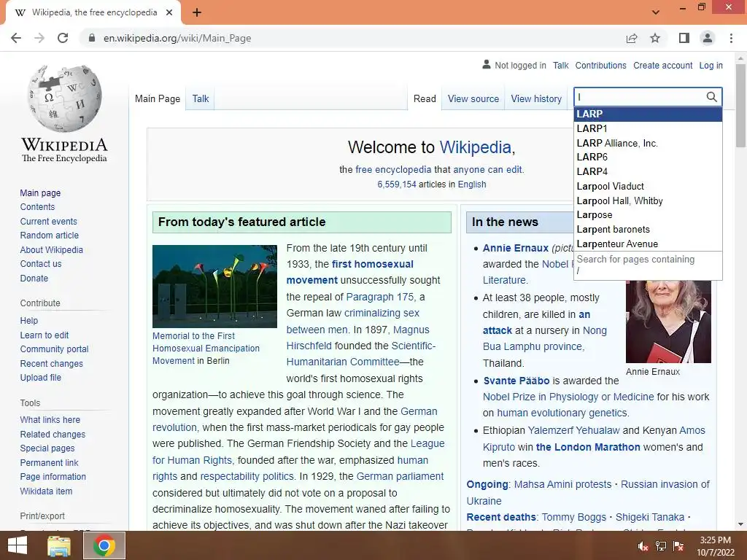
Task: Open the View history tab
Action: (536, 98)
